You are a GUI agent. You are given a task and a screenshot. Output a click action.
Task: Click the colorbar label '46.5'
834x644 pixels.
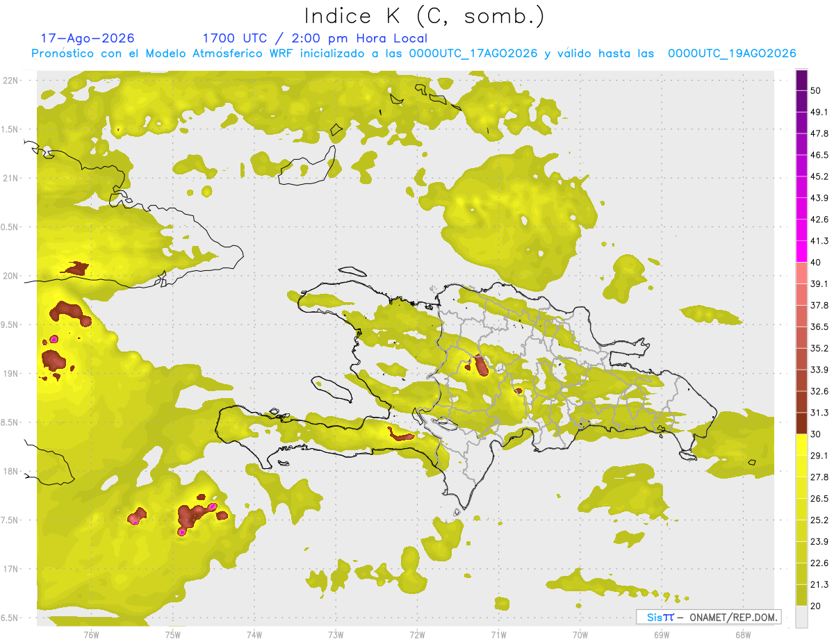[819, 155]
